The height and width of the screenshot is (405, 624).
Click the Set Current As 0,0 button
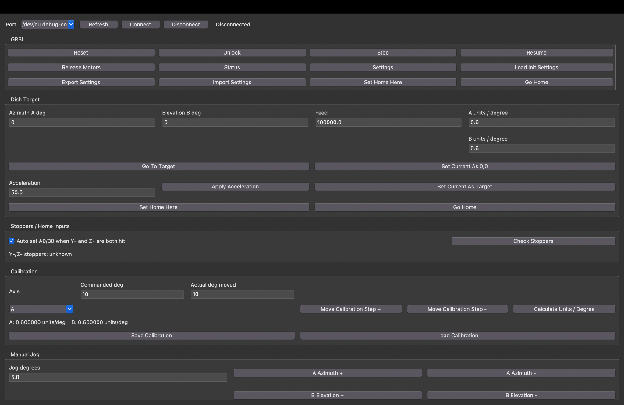[x=465, y=166]
